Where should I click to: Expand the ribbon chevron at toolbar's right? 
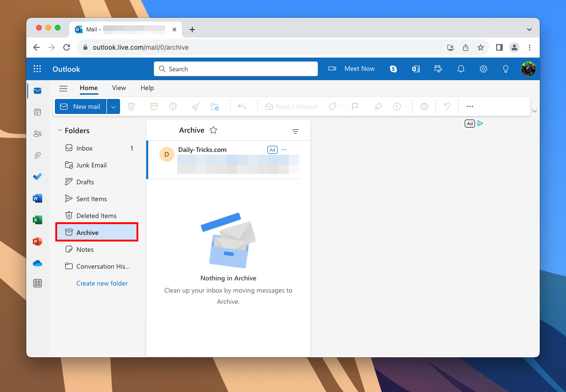point(535,111)
